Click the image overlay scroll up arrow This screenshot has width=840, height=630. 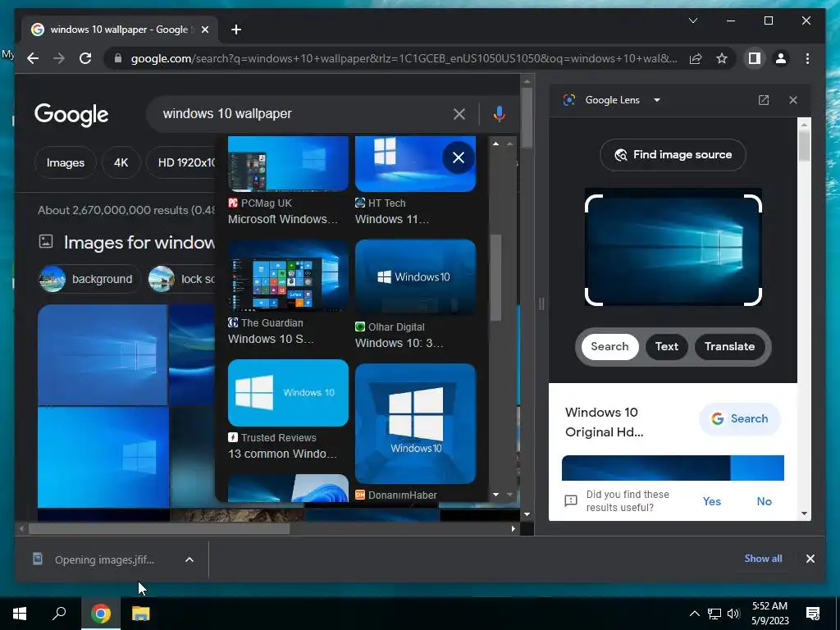(x=495, y=144)
